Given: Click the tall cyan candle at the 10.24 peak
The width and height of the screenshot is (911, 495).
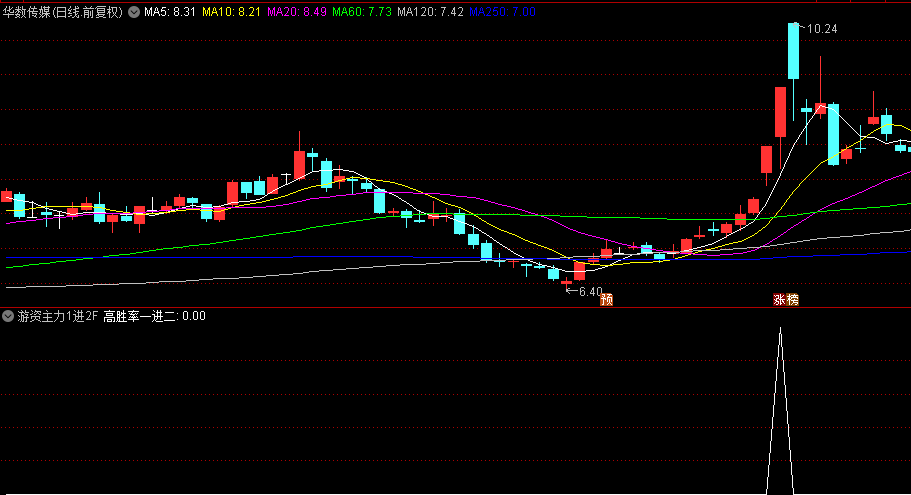Looking at the screenshot, I should click(x=794, y=51).
